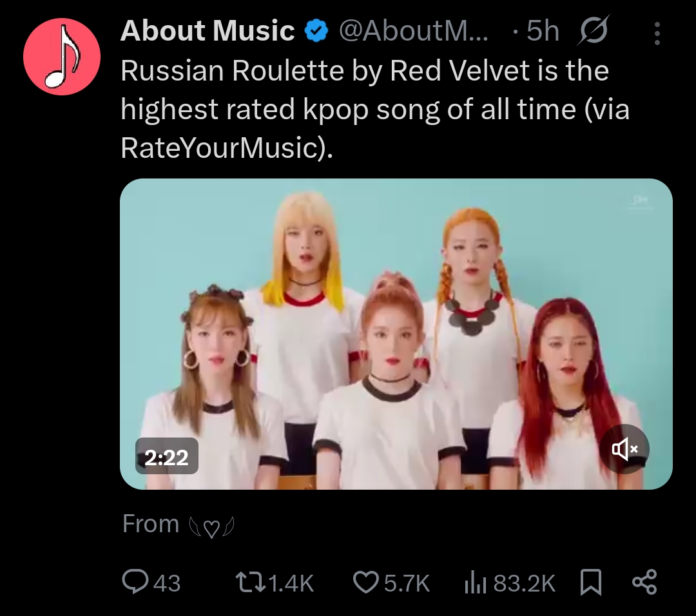Click the 5.7K likes count
This screenshot has width=696, height=616.
tap(407, 583)
